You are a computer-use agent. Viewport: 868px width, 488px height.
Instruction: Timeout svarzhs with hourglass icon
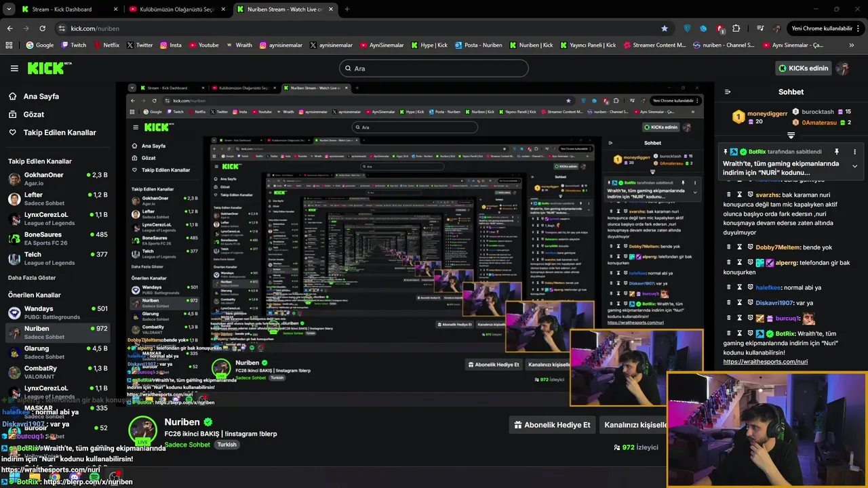coord(740,195)
